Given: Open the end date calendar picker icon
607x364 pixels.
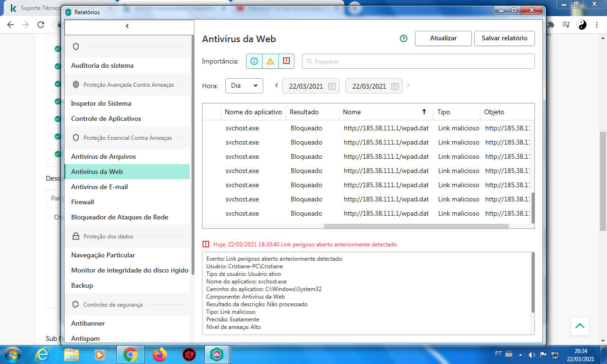Looking at the screenshot, I should 395,86.
